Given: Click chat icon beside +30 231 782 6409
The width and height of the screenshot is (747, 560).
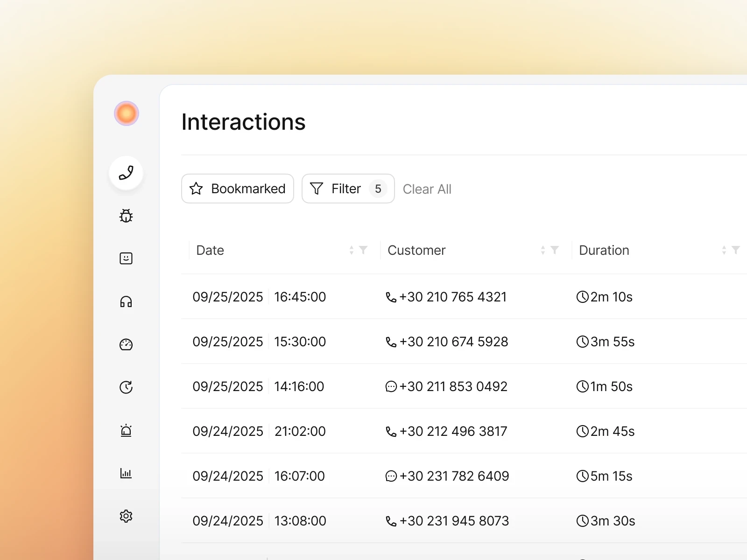Looking at the screenshot, I should coord(391,476).
